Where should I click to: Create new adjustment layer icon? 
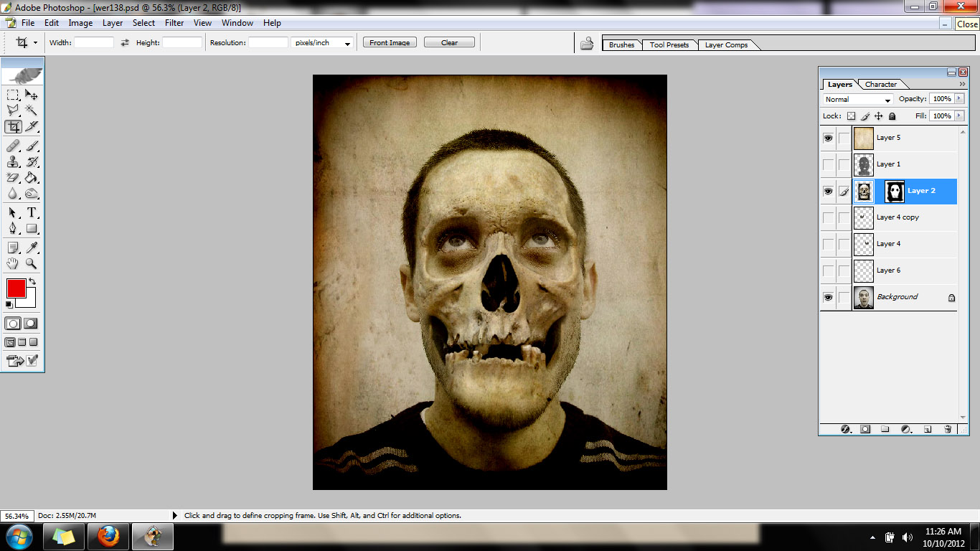click(x=906, y=429)
